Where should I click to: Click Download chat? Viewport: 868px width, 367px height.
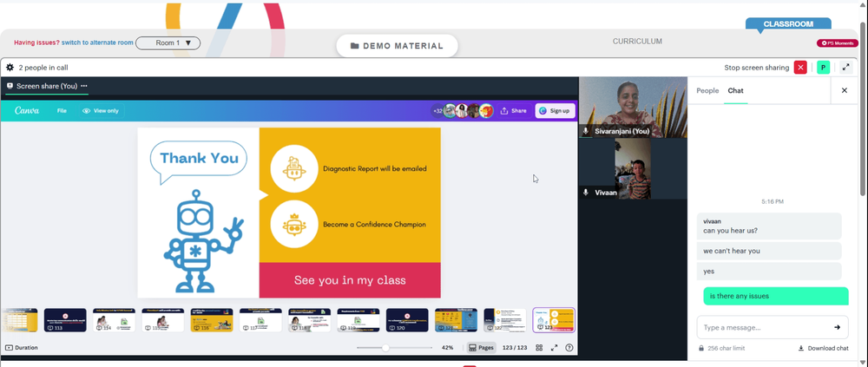824,348
